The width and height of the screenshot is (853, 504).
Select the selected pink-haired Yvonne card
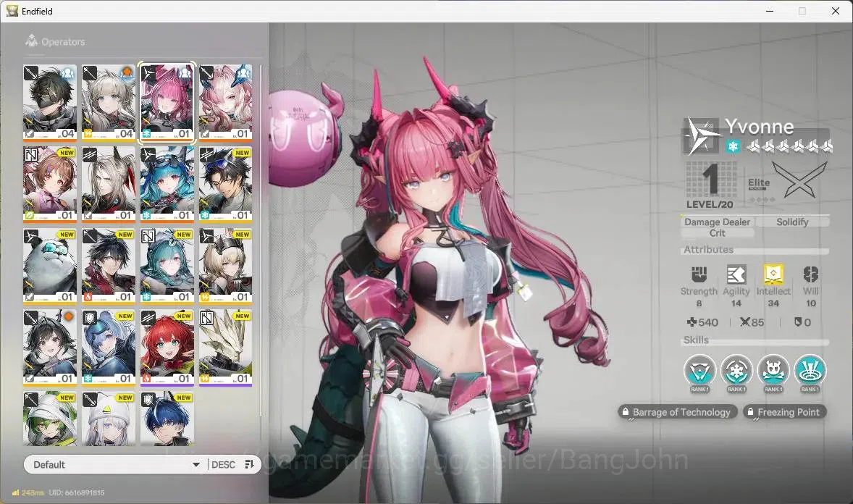click(x=167, y=102)
